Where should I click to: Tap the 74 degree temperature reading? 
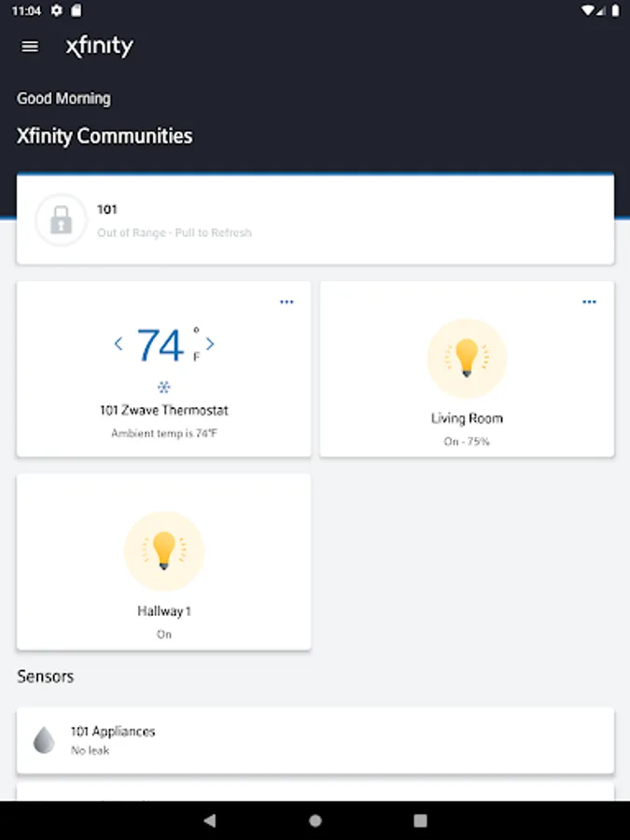coord(161,345)
